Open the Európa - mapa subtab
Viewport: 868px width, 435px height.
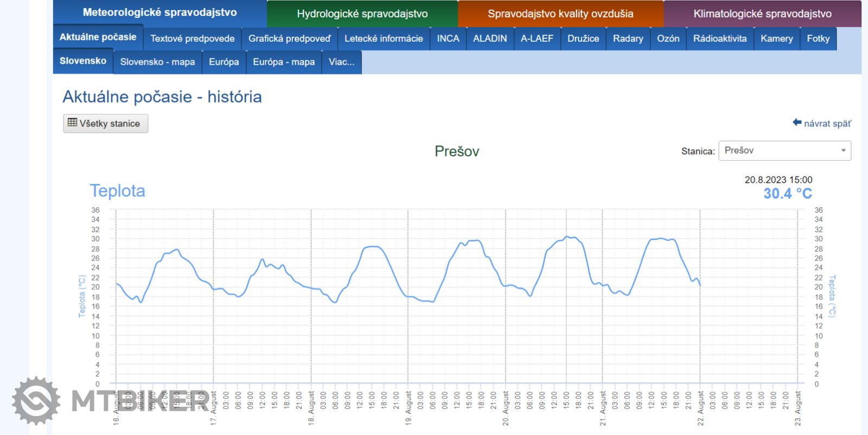pyautogui.click(x=283, y=62)
